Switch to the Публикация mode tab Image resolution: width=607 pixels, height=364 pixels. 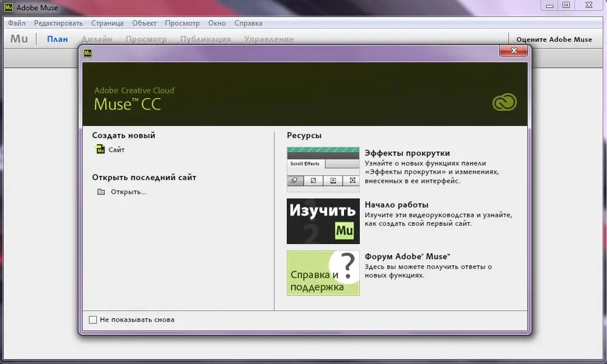tap(206, 39)
